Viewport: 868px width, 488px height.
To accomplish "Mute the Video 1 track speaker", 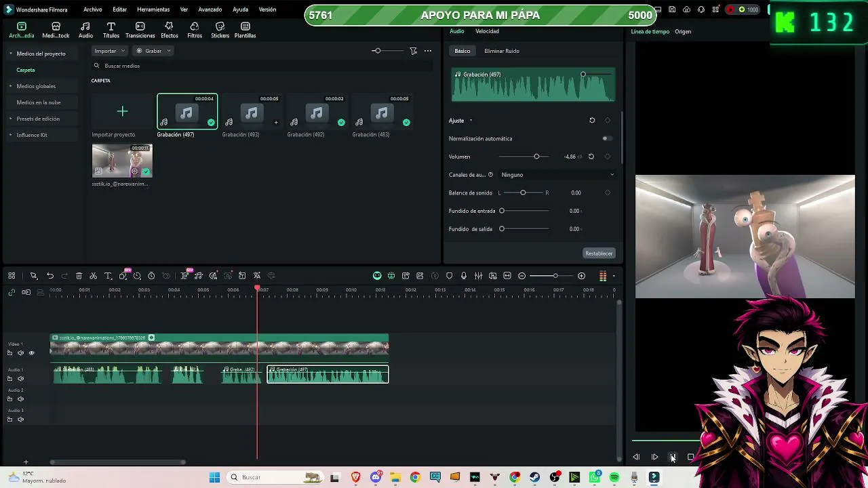I will click(x=20, y=353).
